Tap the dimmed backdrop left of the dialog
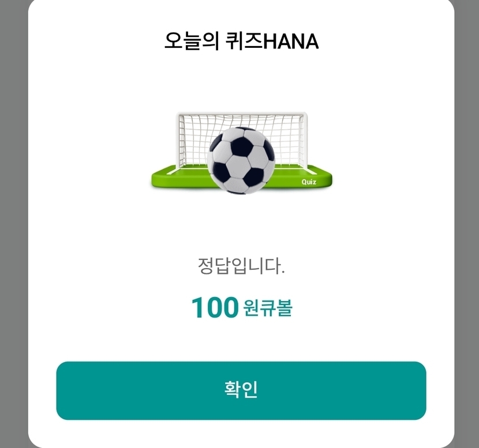 (13, 231)
